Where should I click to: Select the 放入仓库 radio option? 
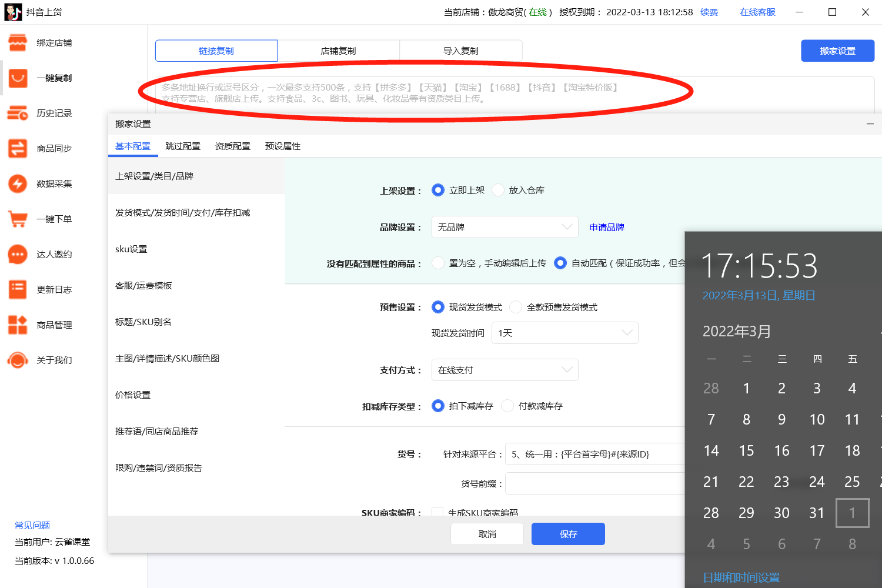pyautogui.click(x=498, y=191)
